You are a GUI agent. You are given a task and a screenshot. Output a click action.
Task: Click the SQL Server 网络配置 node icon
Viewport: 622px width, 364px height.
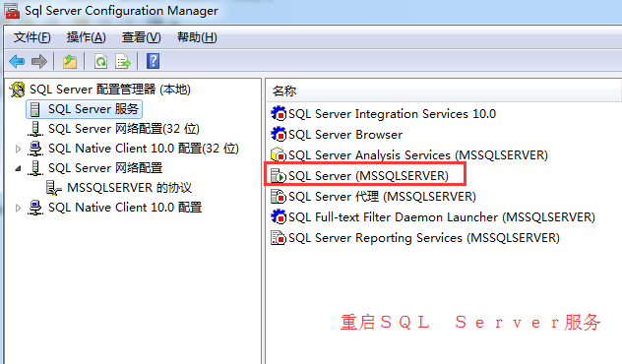click(x=35, y=168)
